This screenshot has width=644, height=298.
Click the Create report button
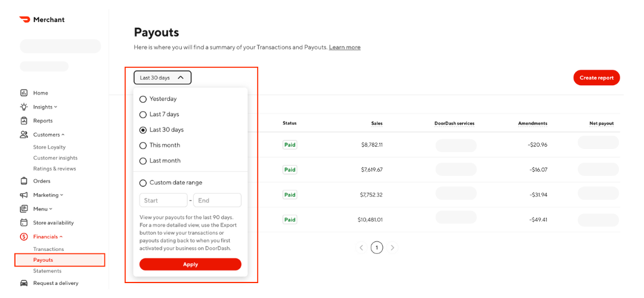pyautogui.click(x=596, y=77)
